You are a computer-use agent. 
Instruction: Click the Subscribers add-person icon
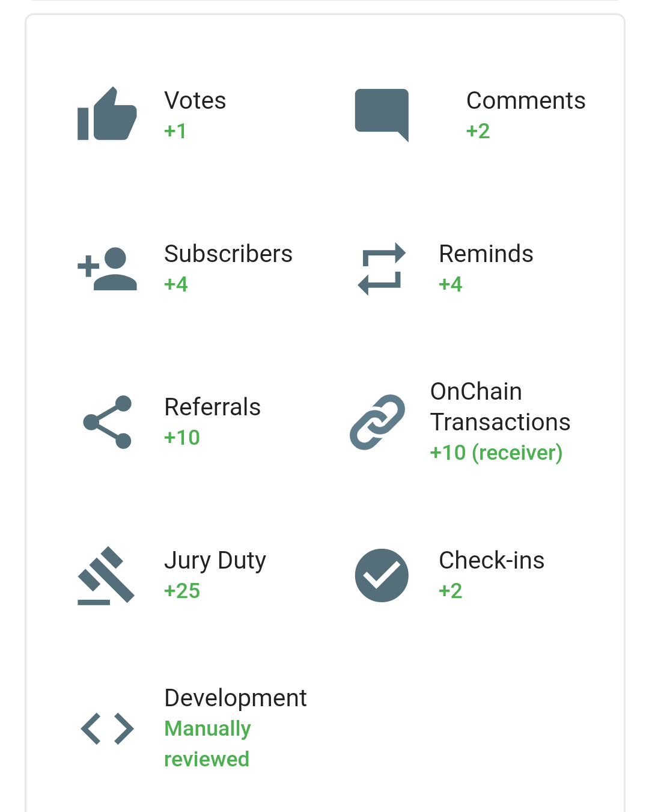(107, 269)
